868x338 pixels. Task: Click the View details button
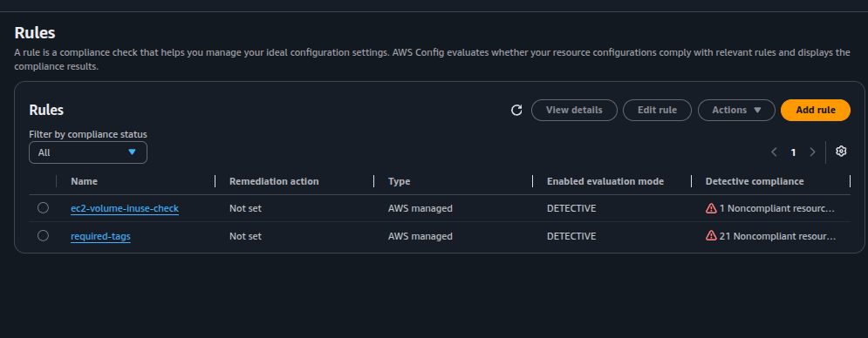(x=574, y=110)
